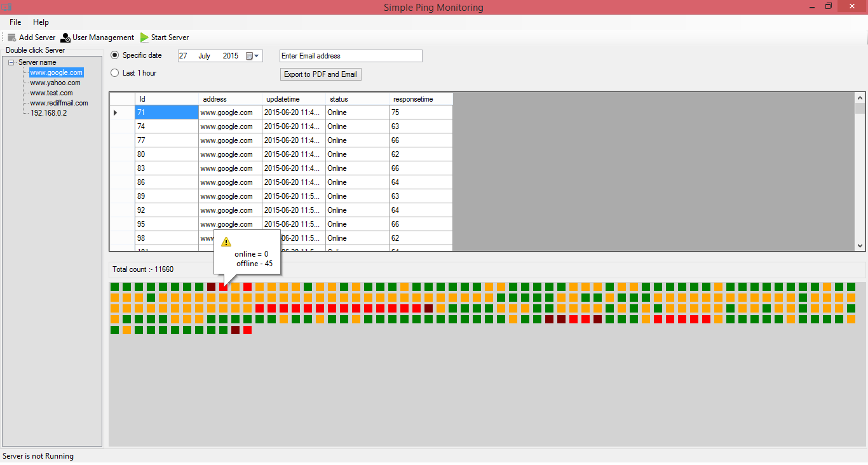Click the row selector arrow beside Id 71
The width and height of the screenshot is (868, 465).
115,112
